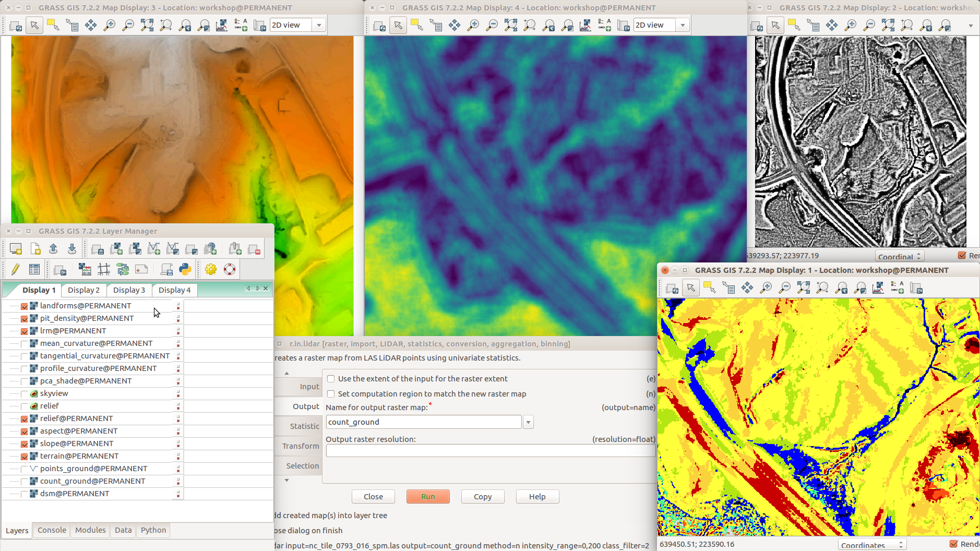
Task: Edit vector map with the pencil icon
Action: (15, 269)
